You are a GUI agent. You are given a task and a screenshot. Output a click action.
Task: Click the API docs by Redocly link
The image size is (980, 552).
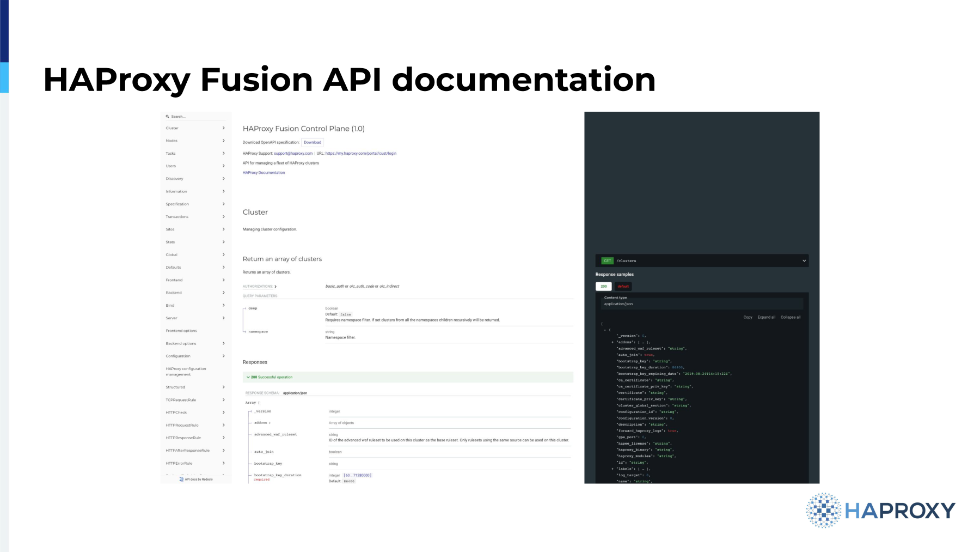point(196,480)
